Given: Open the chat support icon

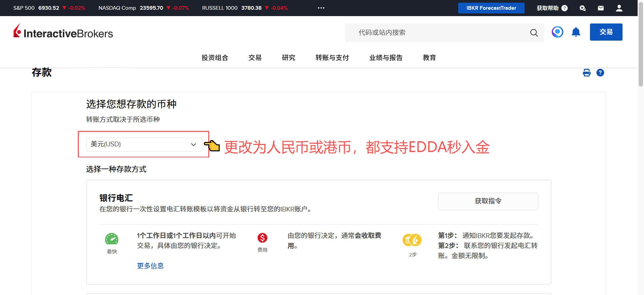Looking at the screenshot, I should 583,8.
